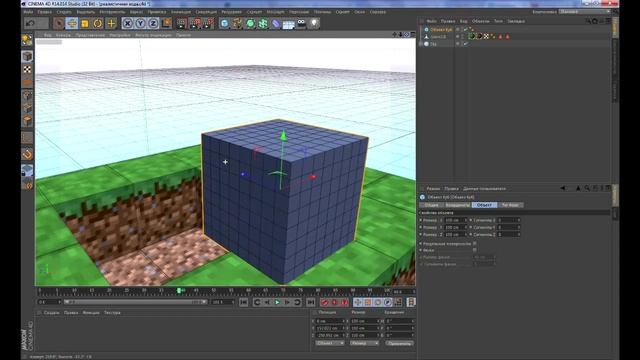
Task: Click green texture tag on second object
Action: click(472, 36)
